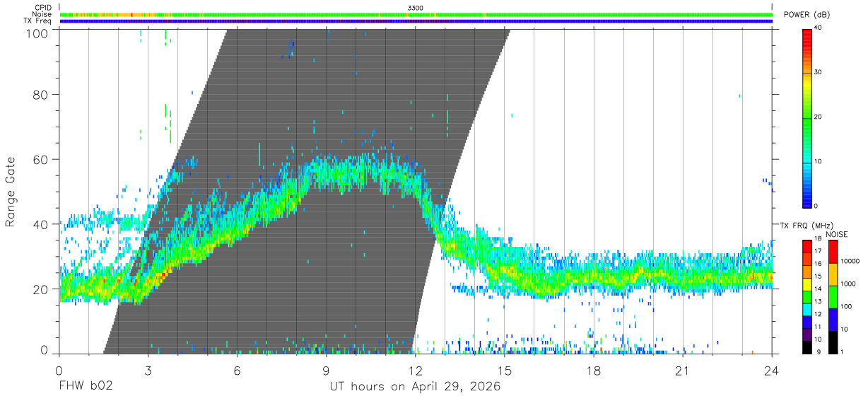
Task: Click the TX Freq row label
Action: [37, 21]
